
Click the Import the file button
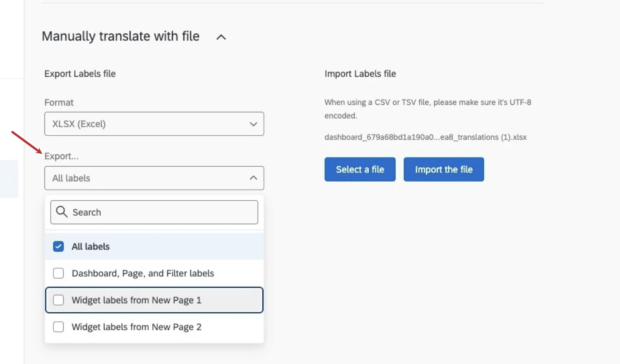(444, 169)
